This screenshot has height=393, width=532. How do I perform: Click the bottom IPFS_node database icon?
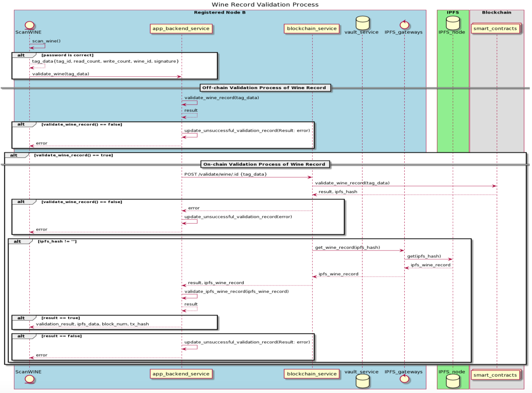pyautogui.click(x=453, y=381)
